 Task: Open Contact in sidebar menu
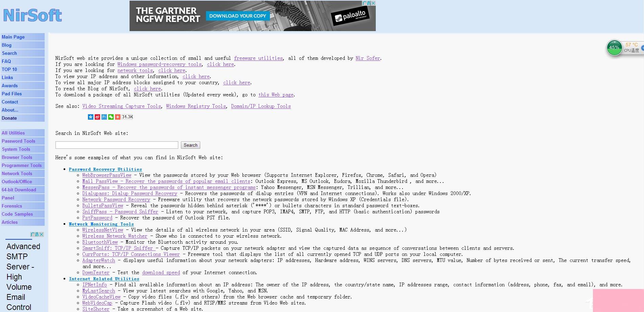coord(23,102)
